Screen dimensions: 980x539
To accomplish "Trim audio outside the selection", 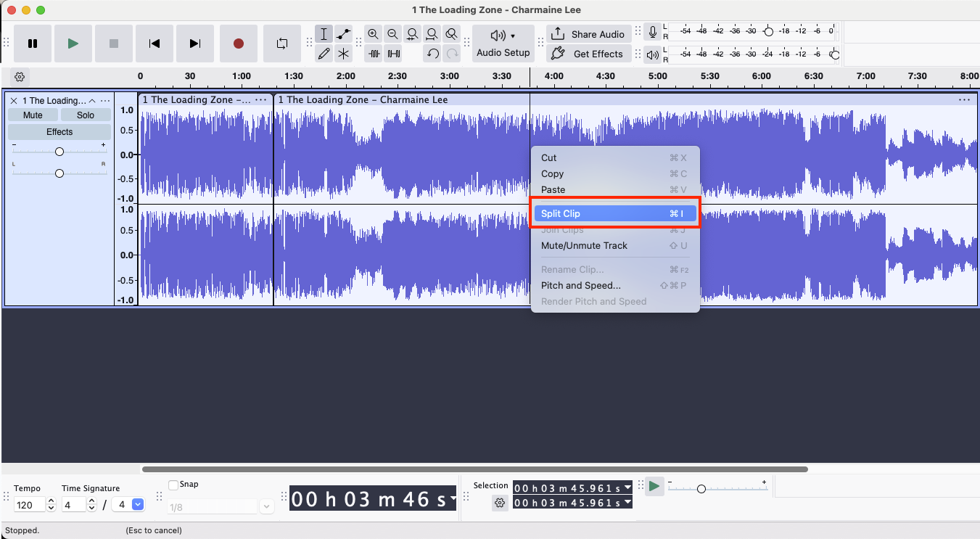I will (374, 53).
